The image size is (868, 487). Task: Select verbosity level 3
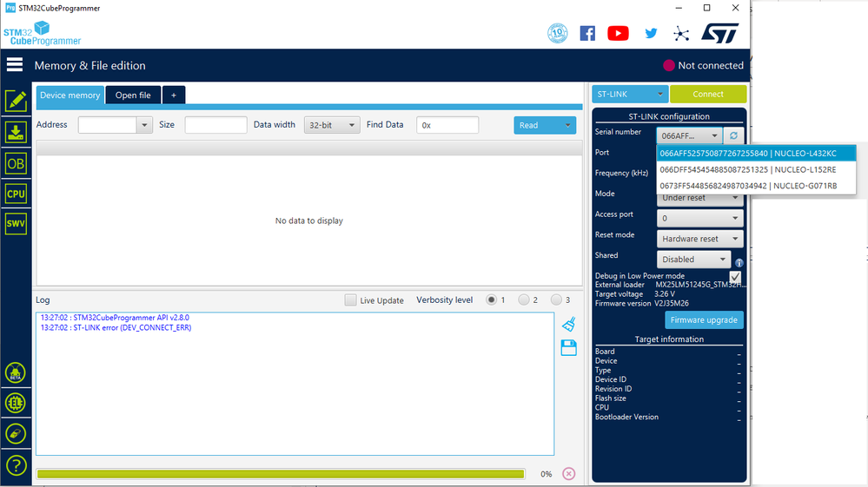[556, 299]
